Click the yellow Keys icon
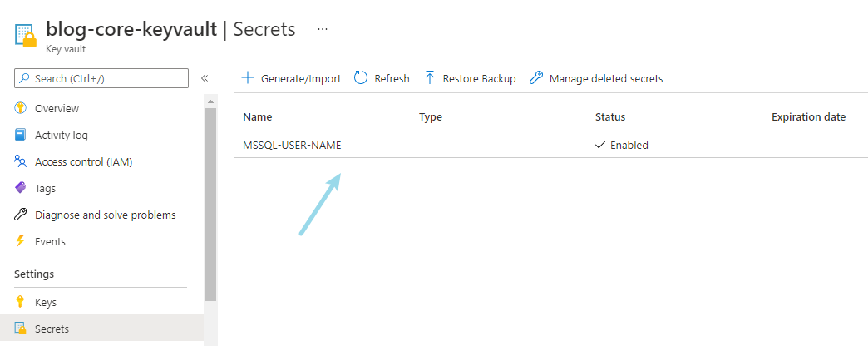 pyautogui.click(x=21, y=303)
